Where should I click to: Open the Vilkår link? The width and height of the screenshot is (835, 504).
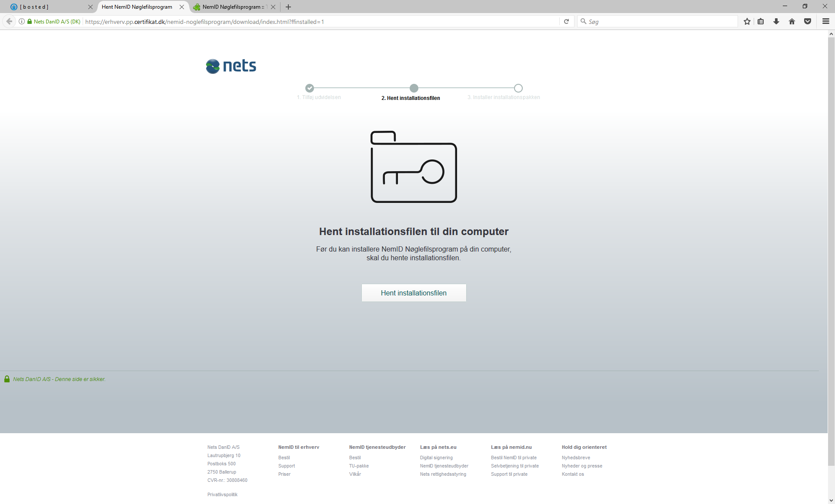(355, 474)
